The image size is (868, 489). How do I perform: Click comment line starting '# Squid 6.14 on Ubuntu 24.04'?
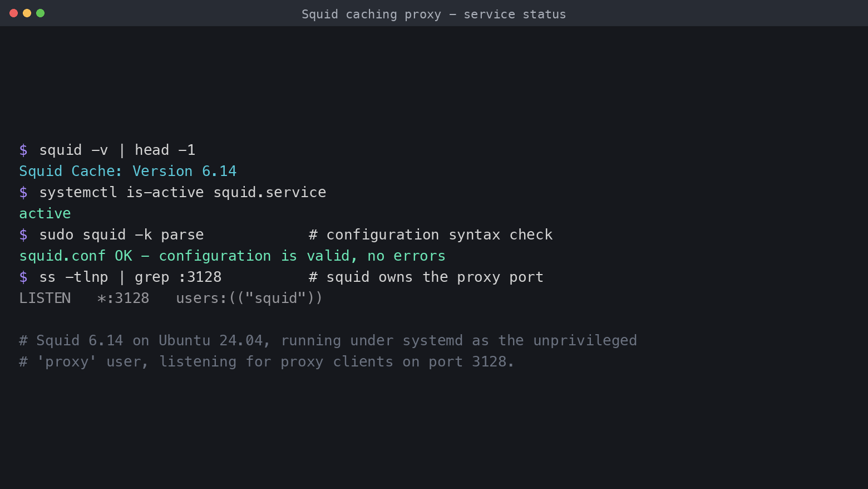[x=328, y=341]
